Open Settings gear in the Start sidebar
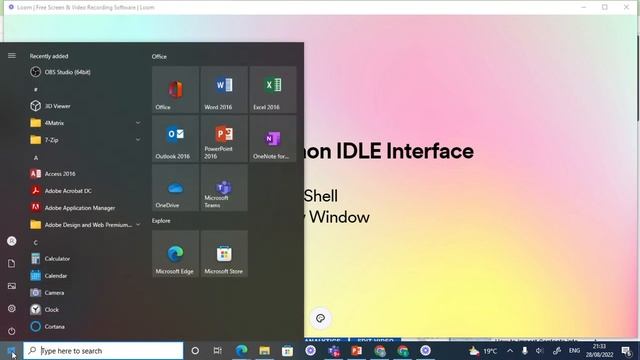Viewport: 640px width, 360px height. (12, 309)
